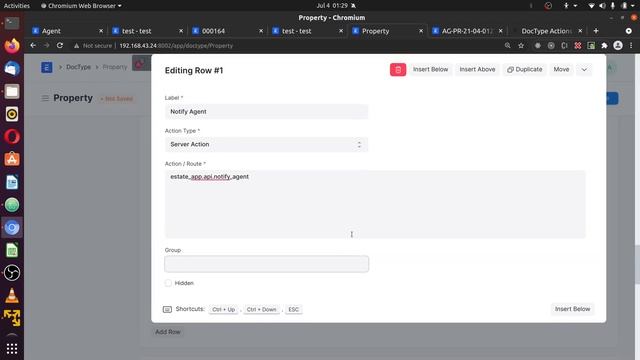Click the bottom Insert Below button
The width and height of the screenshot is (640, 360).
pyautogui.click(x=572, y=309)
